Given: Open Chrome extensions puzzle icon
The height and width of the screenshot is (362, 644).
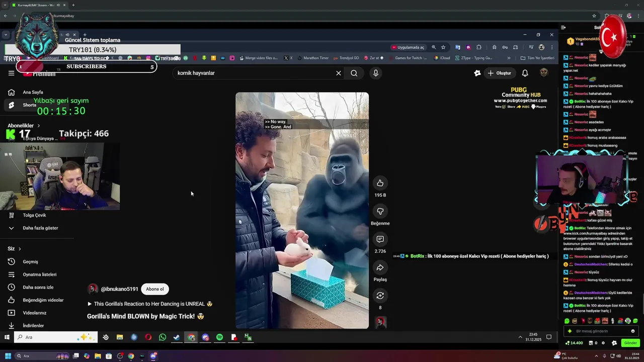Looking at the screenshot, I should (479, 47).
